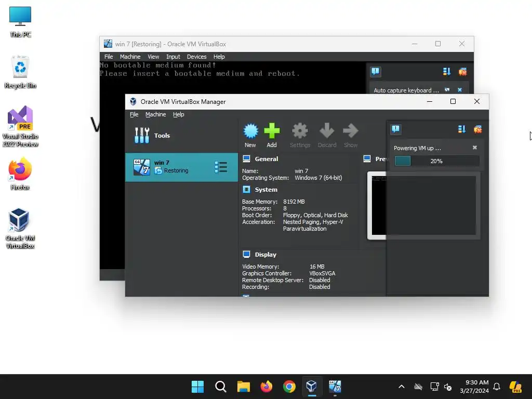Image resolution: width=532 pixels, height=399 pixels.
Task: Switch to win 7 VM taskbar button
Action: coord(335,387)
